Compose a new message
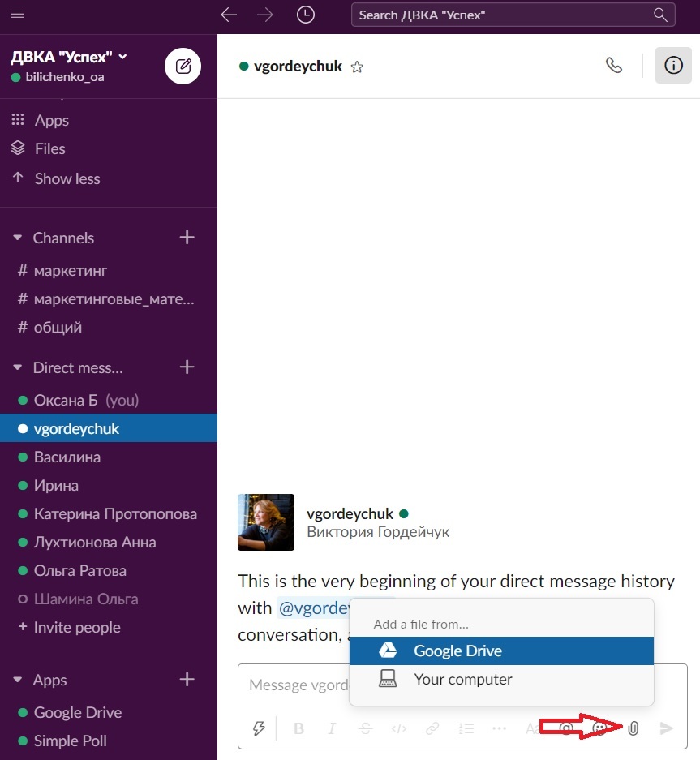700x760 pixels. pyautogui.click(x=183, y=66)
